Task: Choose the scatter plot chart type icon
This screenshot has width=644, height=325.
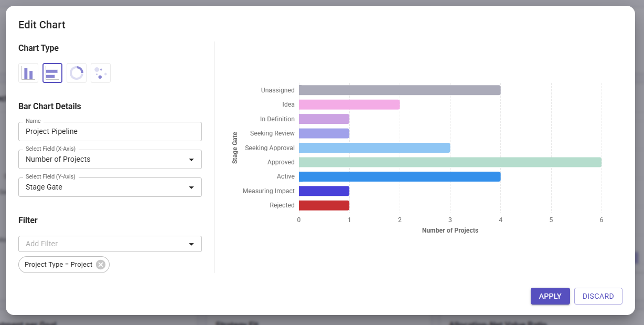Action: (x=101, y=73)
